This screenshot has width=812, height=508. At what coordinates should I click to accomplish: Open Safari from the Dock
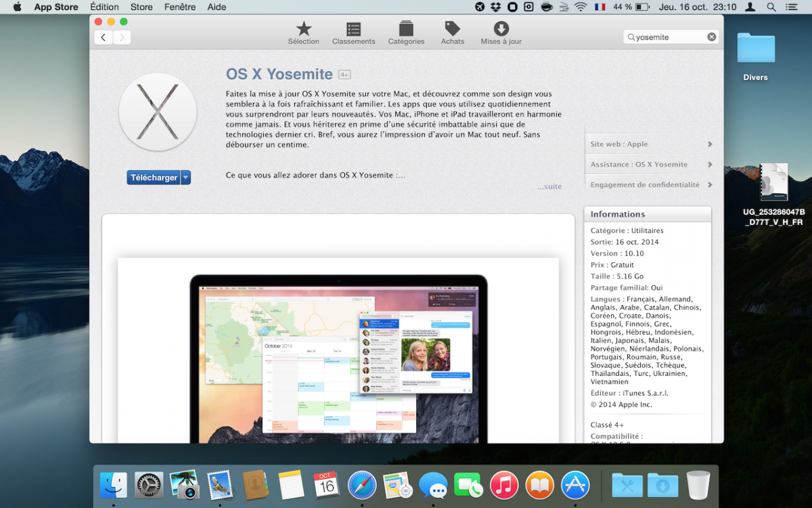click(362, 485)
